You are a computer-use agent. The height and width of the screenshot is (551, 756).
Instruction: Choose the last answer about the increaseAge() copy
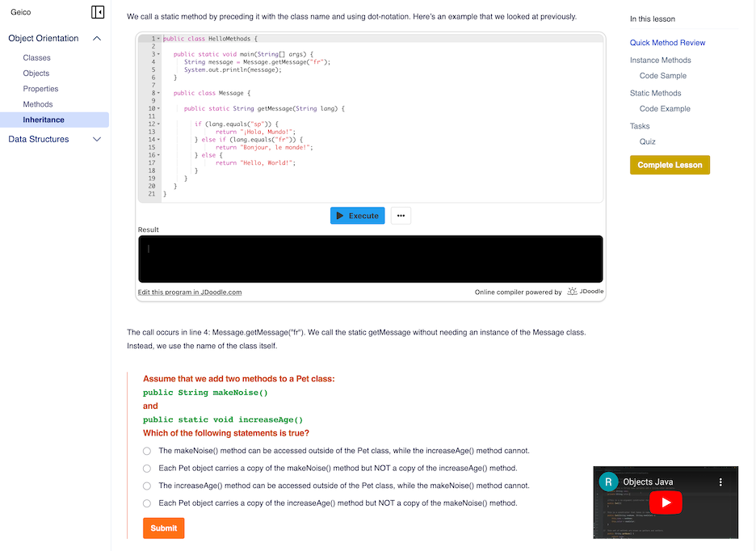[146, 503]
